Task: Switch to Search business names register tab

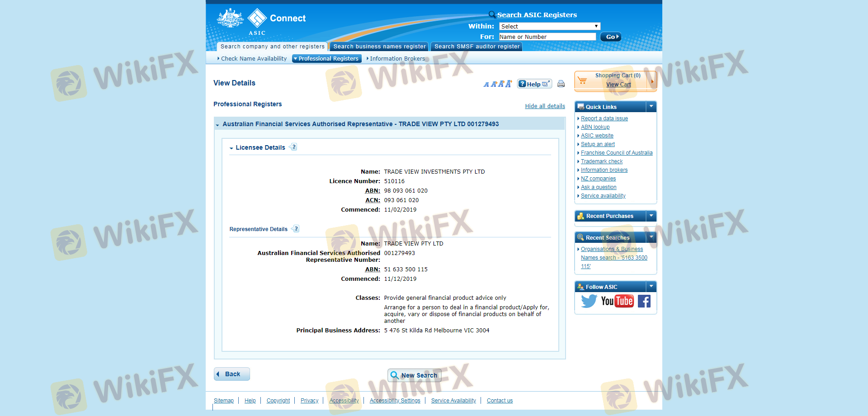Action: [379, 47]
